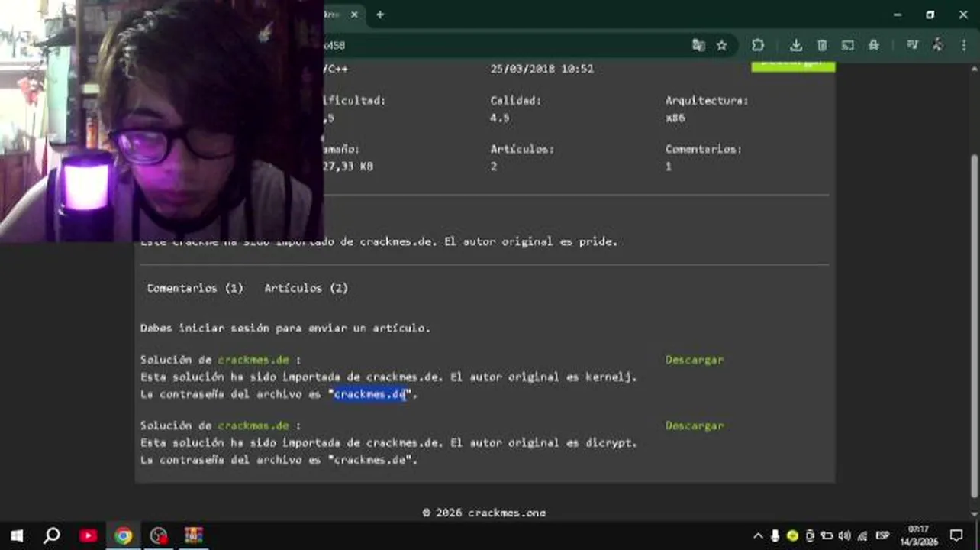Open the media controls music-note icon

[912, 45]
